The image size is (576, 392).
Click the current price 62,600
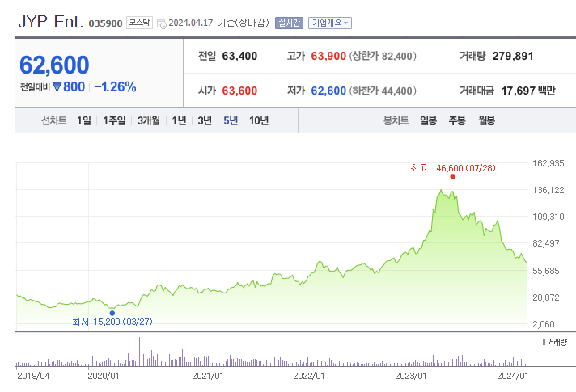pyautogui.click(x=54, y=65)
